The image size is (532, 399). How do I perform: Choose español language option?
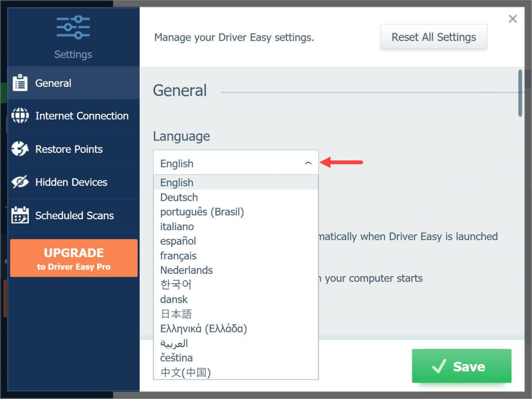[x=236, y=241]
